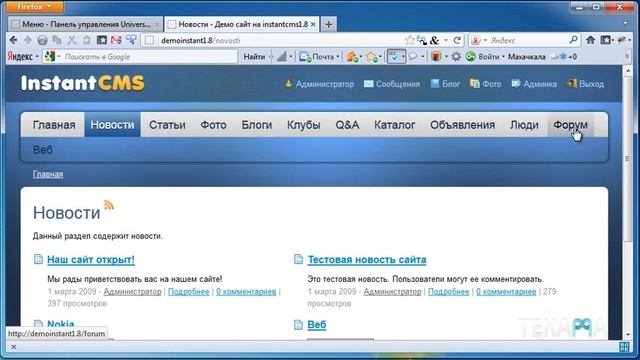The height and width of the screenshot is (360, 640).
Task: Open the Клубы menu item
Action: [x=304, y=125]
